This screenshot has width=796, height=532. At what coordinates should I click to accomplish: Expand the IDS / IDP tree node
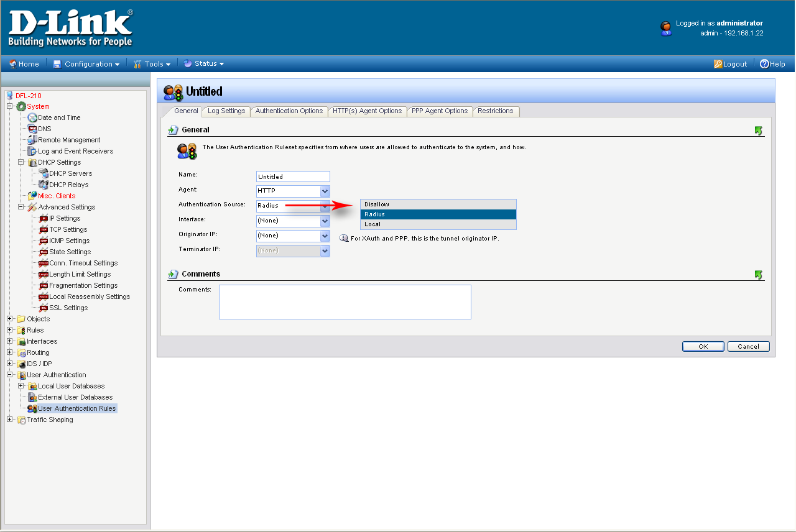[10, 364]
